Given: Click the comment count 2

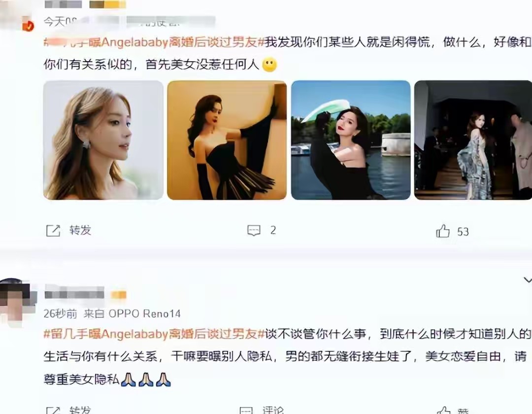Looking at the screenshot, I should [273, 231].
